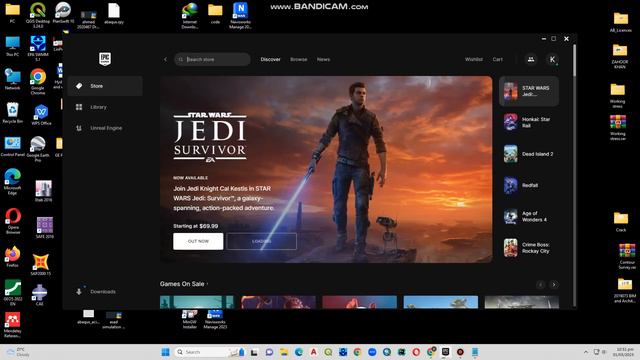
Task: Select Age of Wonders 4 in carousel list
Action: coord(529,217)
